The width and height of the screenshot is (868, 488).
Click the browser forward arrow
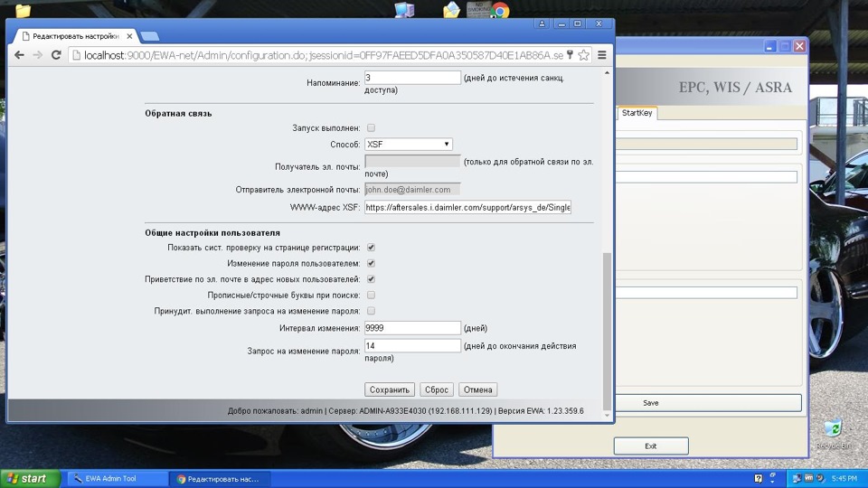(38, 55)
